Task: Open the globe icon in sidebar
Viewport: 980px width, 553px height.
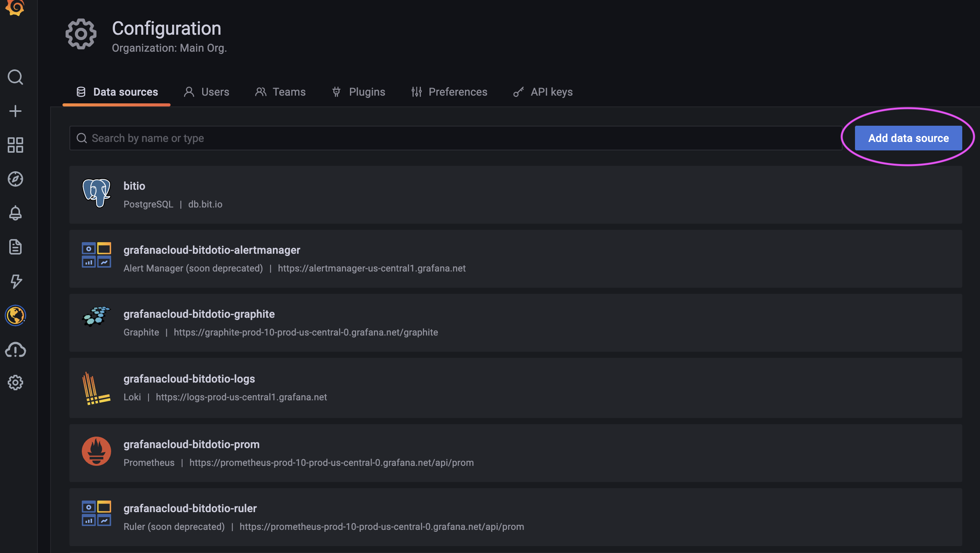Action: tap(15, 315)
